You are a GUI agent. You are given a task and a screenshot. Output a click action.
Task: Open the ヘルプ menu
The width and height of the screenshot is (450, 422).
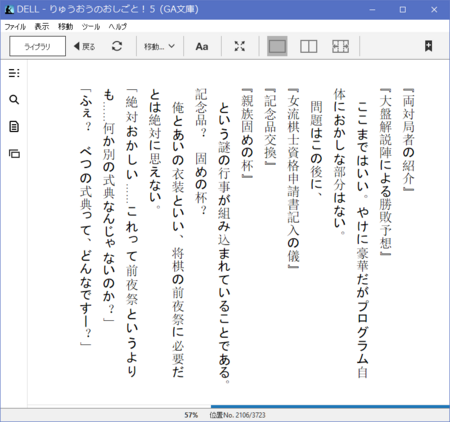coord(118,27)
